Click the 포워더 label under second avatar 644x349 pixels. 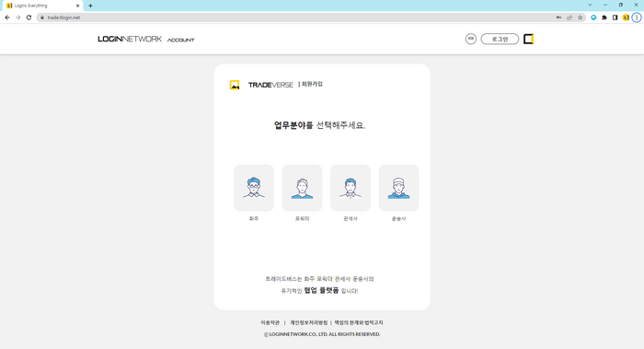(303, 218)
